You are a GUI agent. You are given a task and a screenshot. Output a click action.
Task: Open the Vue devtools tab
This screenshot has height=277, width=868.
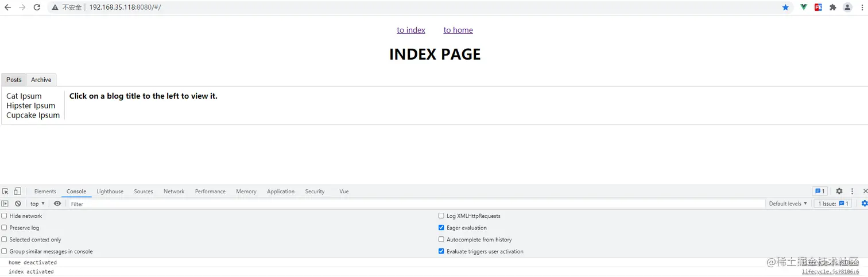(x=344, y=192)
